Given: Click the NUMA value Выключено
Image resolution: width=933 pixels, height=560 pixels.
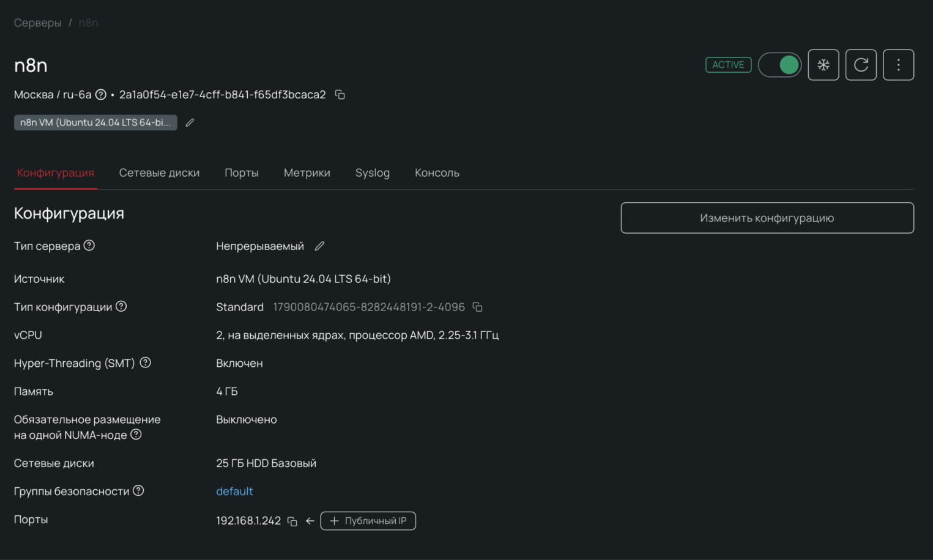Looking at the screenshot, I should pyautogui.click(x=247, y=419).
